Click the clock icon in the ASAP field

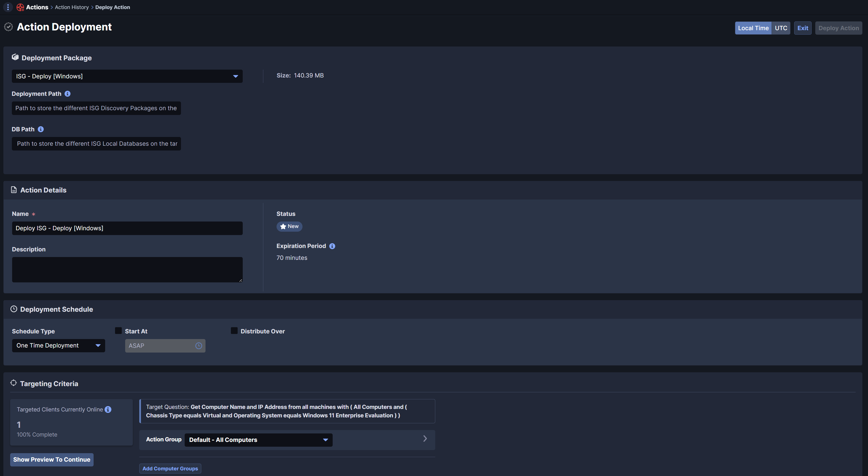tap(198, 346)
